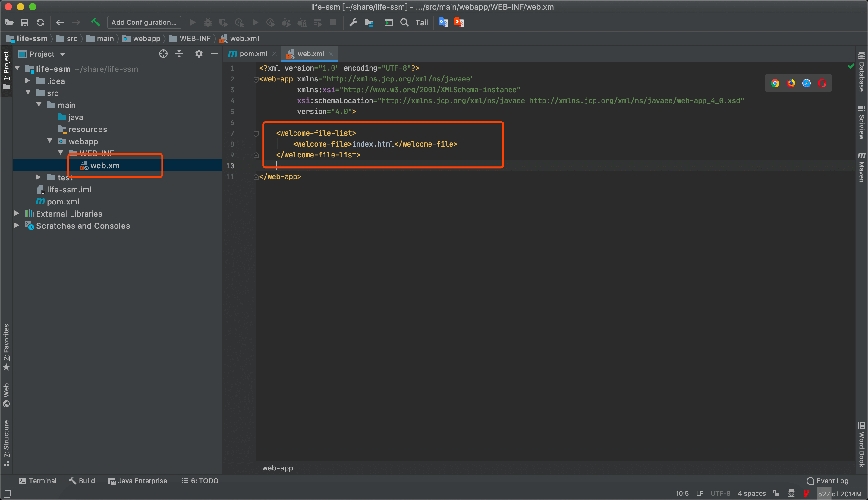
Task: Open web.xml in Chrome browser
Action: pyautogui.click(x=775, y=84)
